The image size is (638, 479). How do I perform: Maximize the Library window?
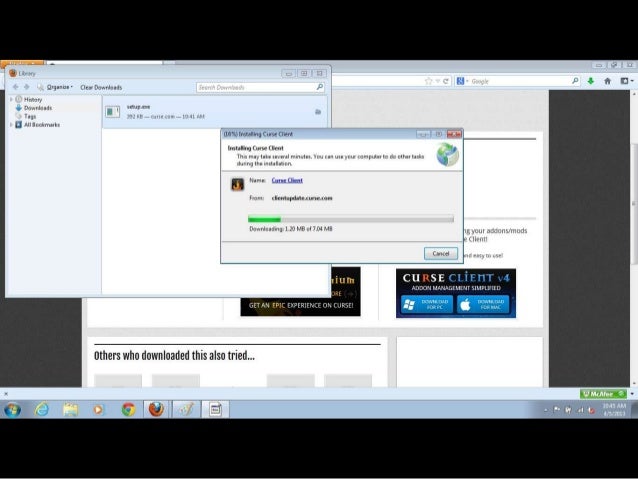coord(304,74)
